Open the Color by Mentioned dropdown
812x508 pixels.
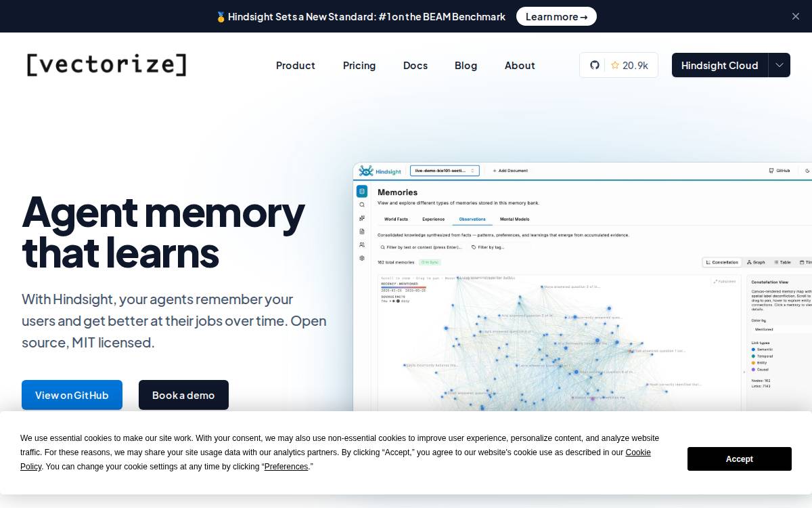click(781, 329)
